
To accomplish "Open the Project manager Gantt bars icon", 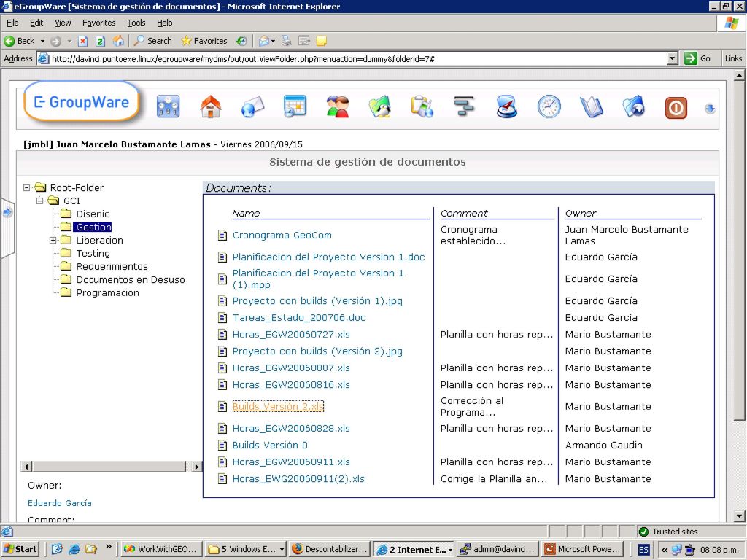I will coord(464,106).
